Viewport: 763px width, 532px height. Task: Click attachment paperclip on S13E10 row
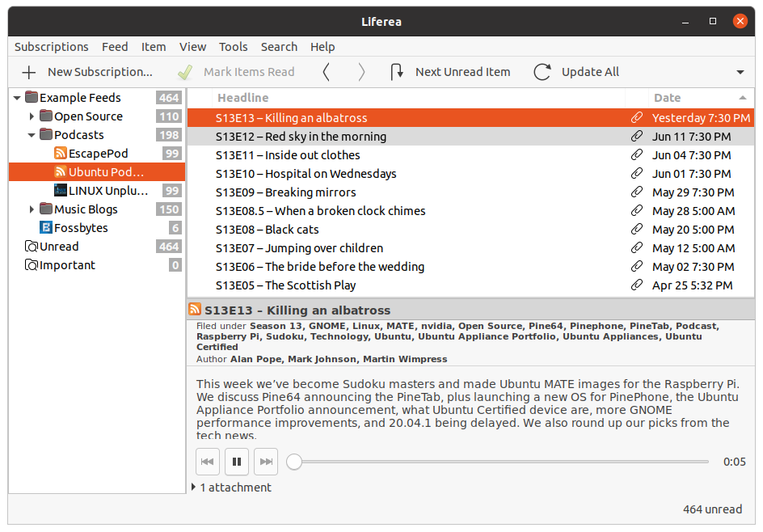pyautogui.click(x=636, y=173)
